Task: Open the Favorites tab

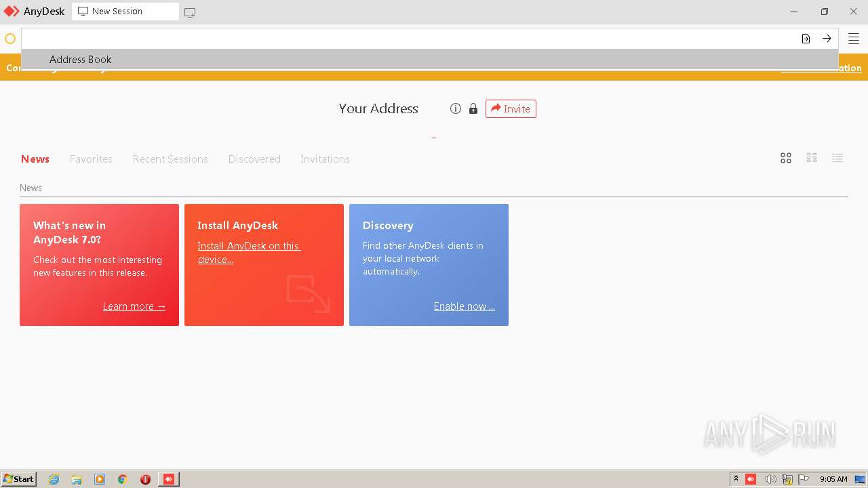Action: [91, 159]
